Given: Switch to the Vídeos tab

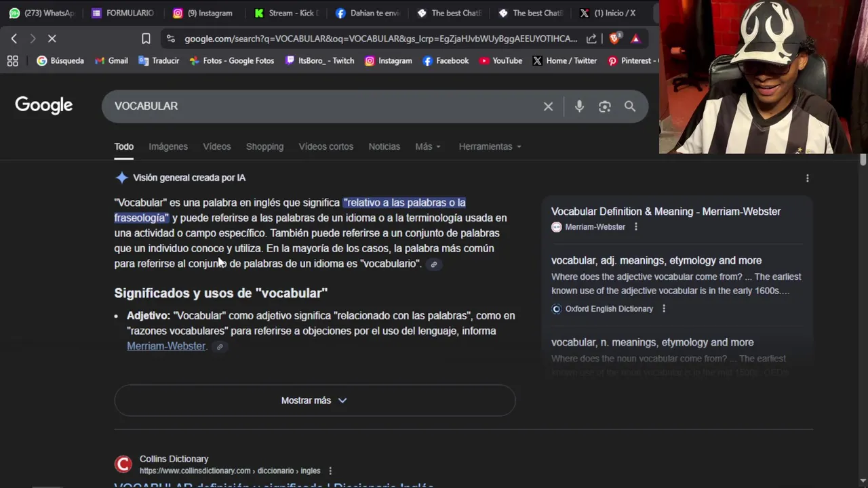Looking at the screenshot, I should point(217,146).
